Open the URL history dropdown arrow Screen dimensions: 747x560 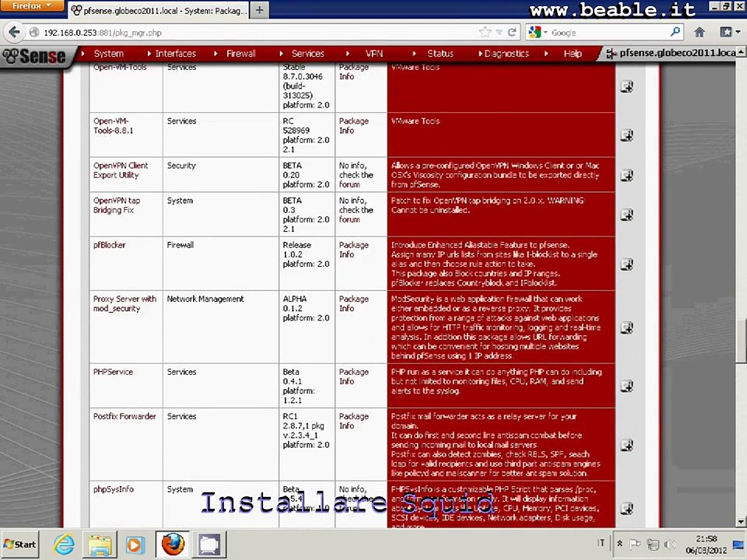[x=499, y=33]
